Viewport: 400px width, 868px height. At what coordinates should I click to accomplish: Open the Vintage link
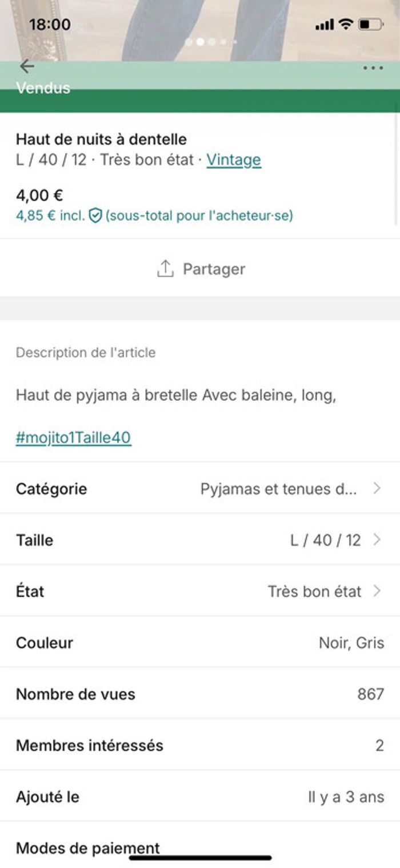pos(234,160)
